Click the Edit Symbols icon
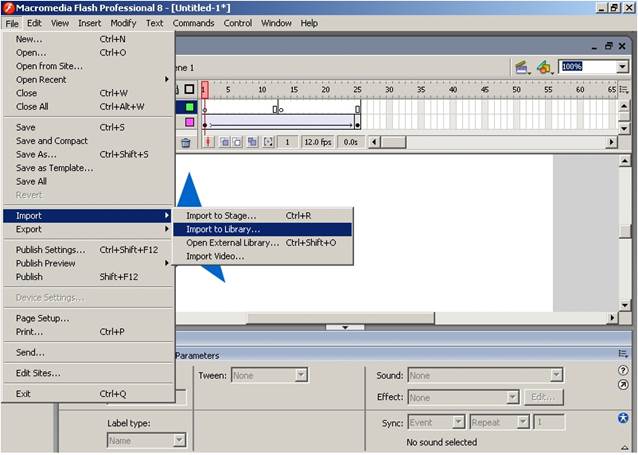The width and height of the screenshot is (638, 455). click(544, 67)
